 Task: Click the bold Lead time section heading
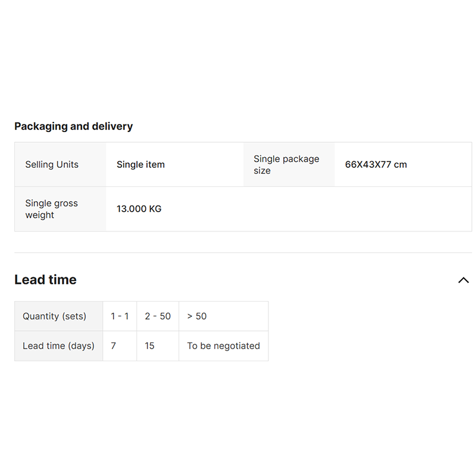click(x=45, y=280)
